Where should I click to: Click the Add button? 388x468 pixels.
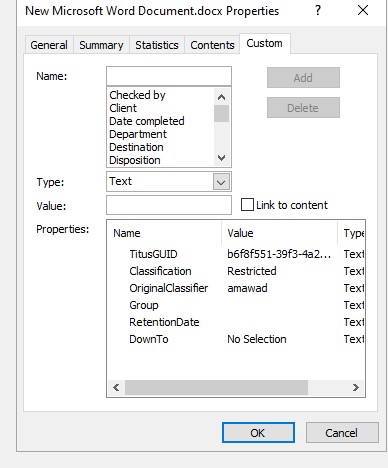(x=303, y=78)
